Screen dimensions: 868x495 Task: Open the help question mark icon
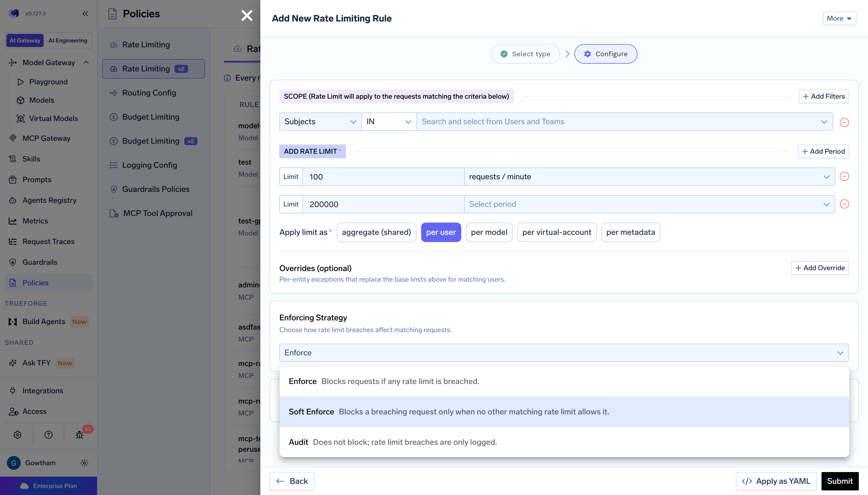click(48, 434)
